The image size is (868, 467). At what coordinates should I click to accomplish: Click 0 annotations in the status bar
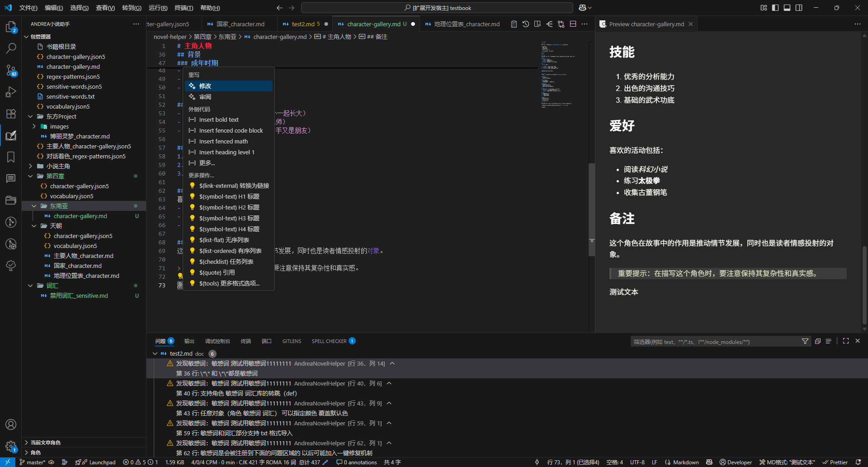(x=356, y=462)
